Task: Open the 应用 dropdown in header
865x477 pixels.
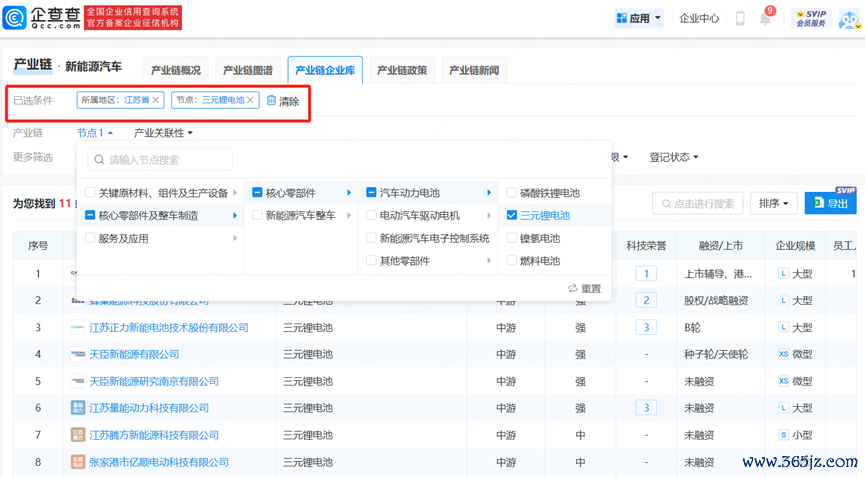Action: click(x=639, y=18)
